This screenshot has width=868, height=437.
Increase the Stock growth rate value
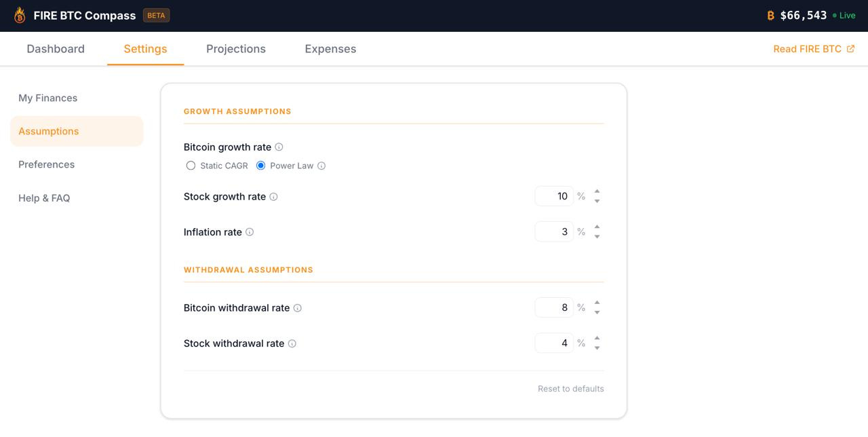point(597,191)
